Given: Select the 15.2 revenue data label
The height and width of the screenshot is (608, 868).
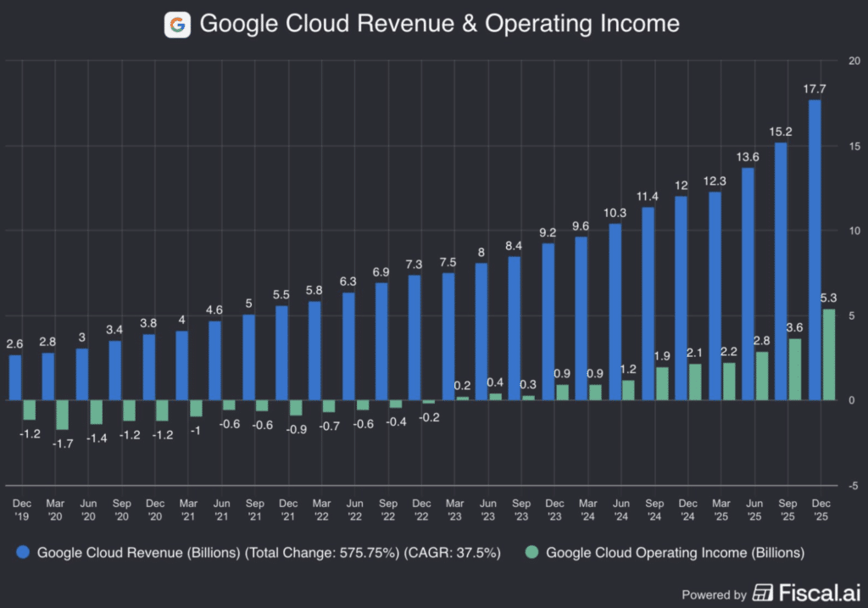Looking at the screenshot, I should (x=781, y=131).
